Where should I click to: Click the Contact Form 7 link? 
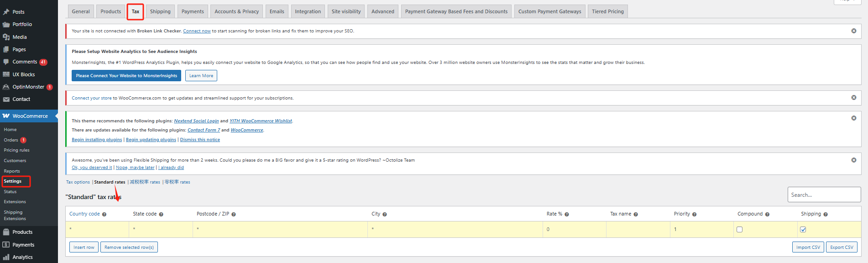[204, 130]
